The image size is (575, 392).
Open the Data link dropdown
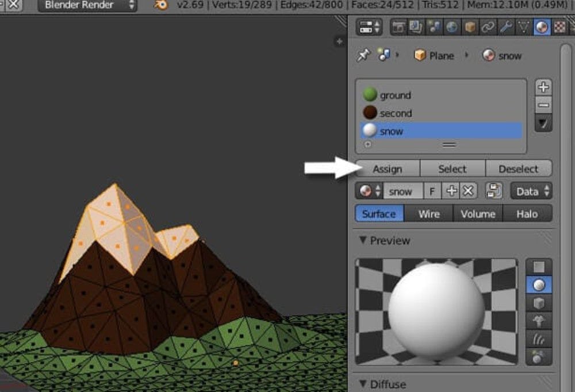(531, 191)
